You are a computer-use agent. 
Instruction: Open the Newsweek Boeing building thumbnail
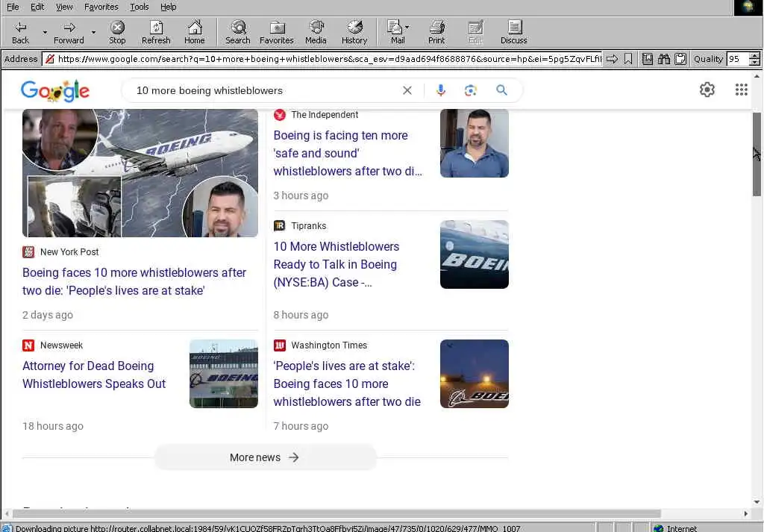tap(224, 374)
